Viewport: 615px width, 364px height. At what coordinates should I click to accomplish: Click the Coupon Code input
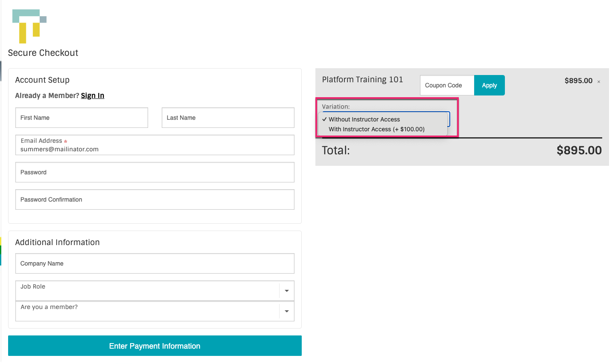pyautogui.click(x=447, y=85)
